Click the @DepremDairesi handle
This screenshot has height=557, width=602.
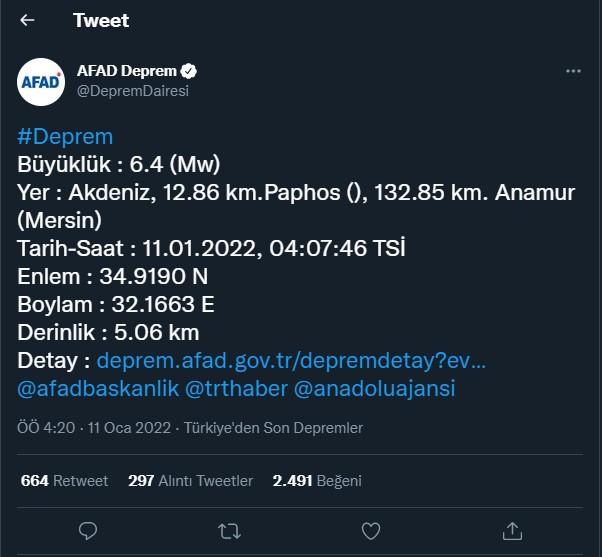pos(132,90)
